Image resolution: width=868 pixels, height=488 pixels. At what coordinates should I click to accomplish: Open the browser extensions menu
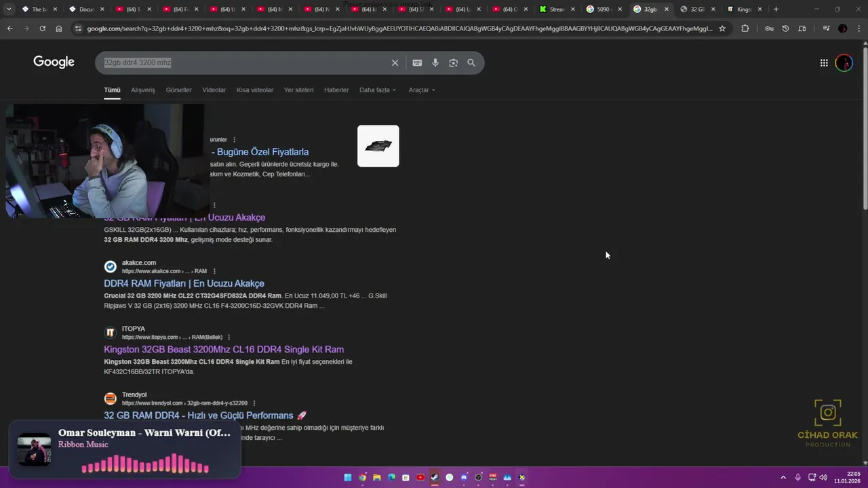click(745, 28)
